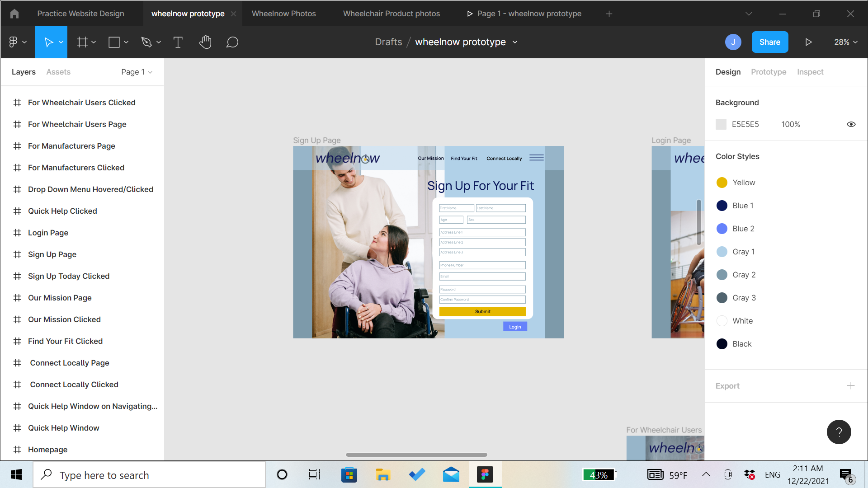Viewport: 868px width, 488px height.
Task: Toggle background color visibility eye
Action: click(851, 124)
